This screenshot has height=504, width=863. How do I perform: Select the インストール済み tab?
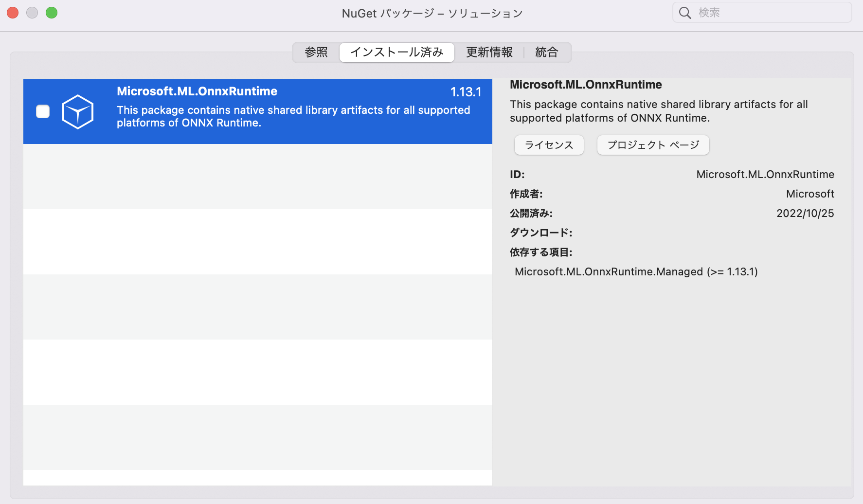397,52
